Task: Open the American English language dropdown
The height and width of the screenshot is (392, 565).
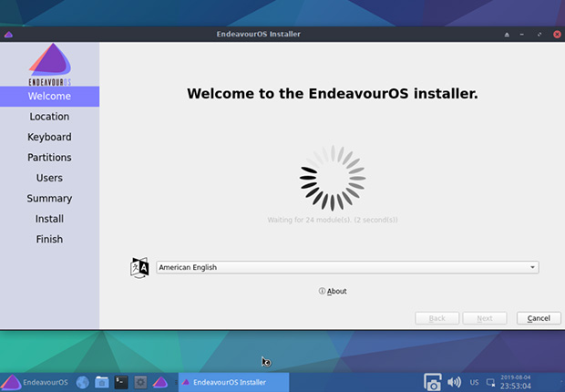Action: (347, 267)
